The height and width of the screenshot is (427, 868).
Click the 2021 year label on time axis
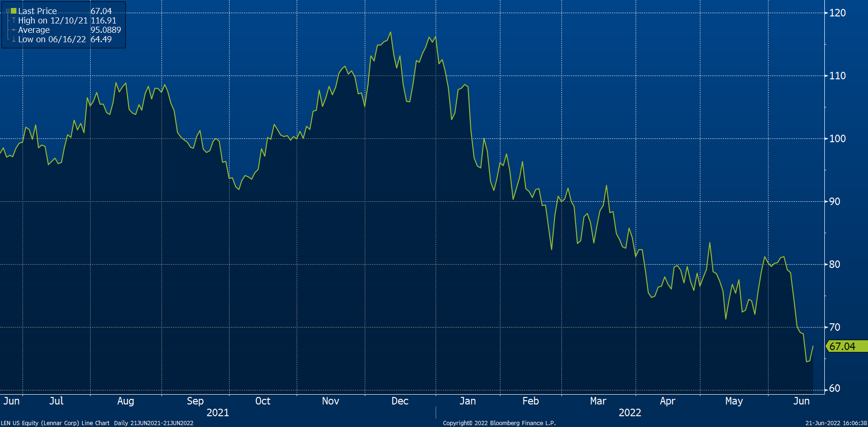[218, 412]
